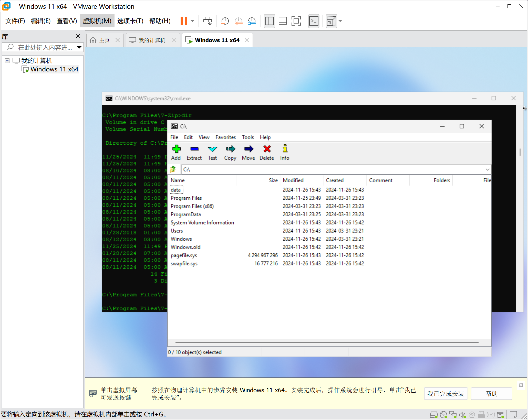Click the network adapter status bar icon
The width and height of the screenshot is (528, 420).
(x=453, y=415)
